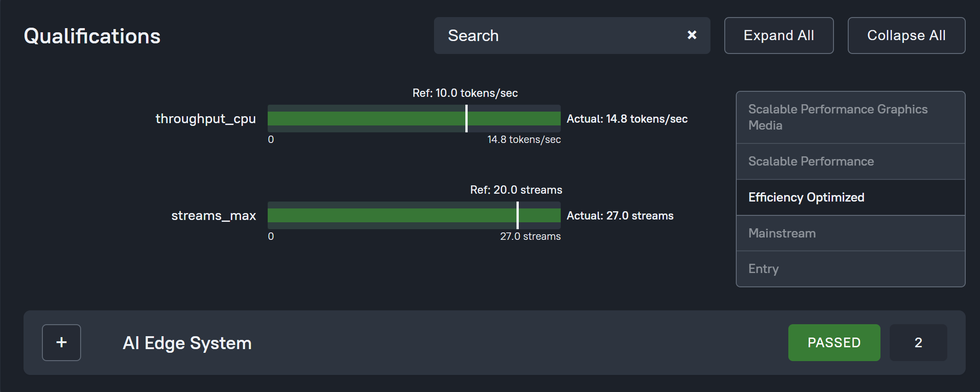Click the PASSED status badge

[834, 343]
